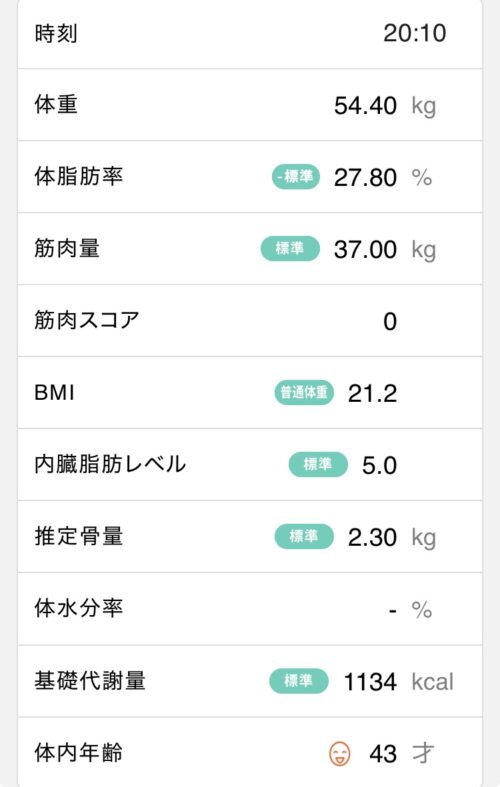Tap the 標準 badge for 内臓脂肪レベル
500x787 pixels.
click(318, 464)
